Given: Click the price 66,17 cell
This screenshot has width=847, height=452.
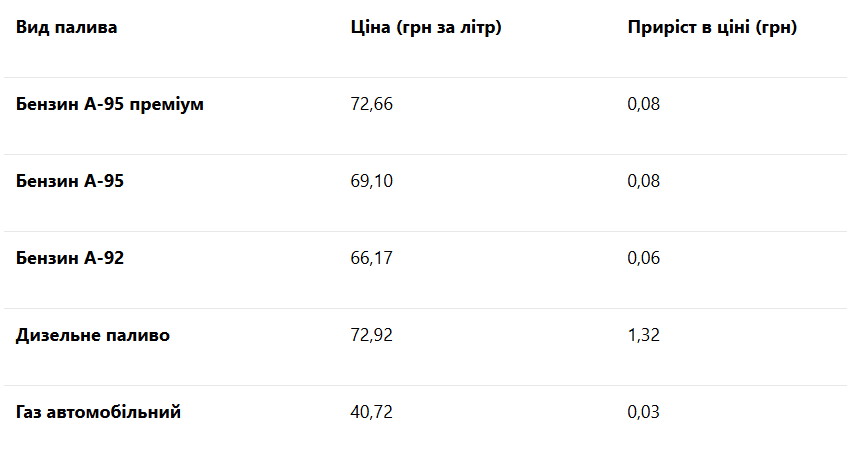Looking at the screenshot, I should coord(371,258).
